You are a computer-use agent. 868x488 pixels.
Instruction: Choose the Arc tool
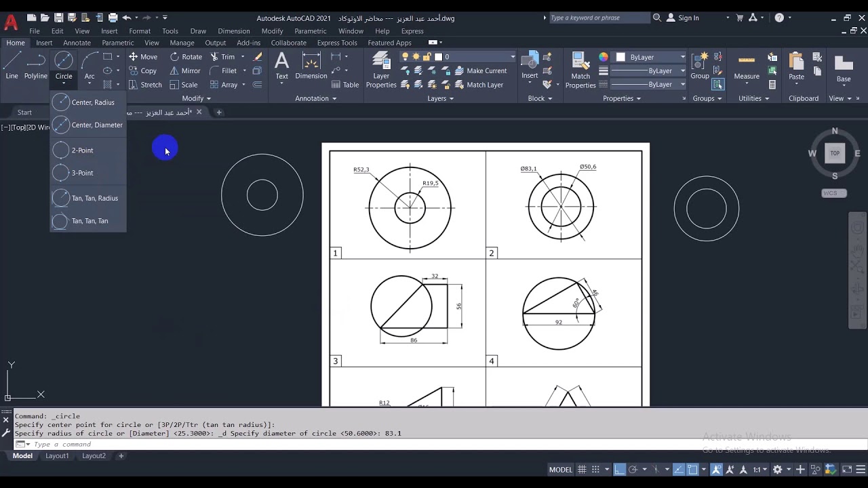click(x=90, y=66)
